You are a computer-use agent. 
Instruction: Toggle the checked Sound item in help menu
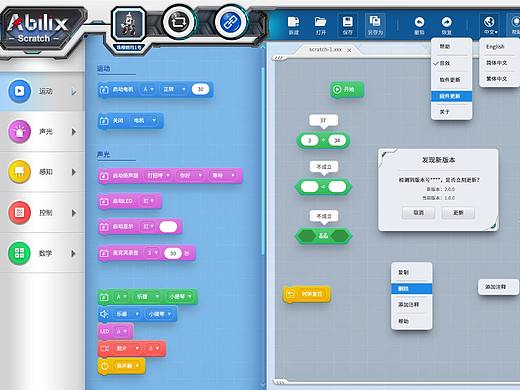point(451,63)
